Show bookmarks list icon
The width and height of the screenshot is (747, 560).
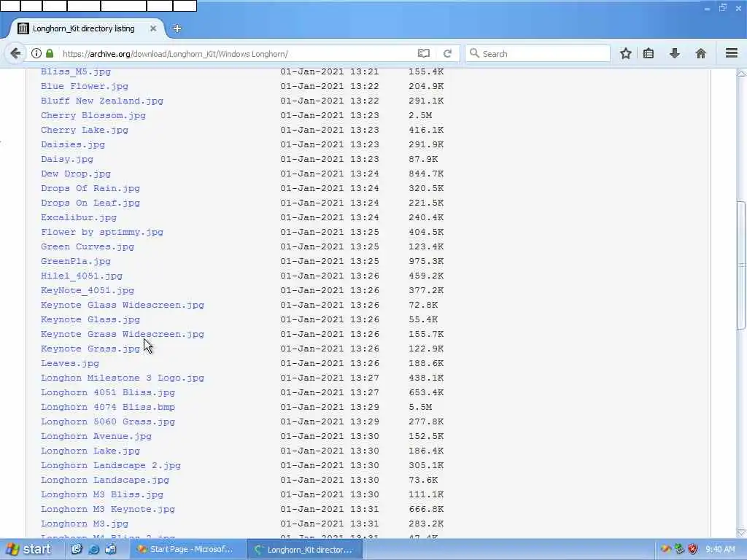(x=649, y=53)
